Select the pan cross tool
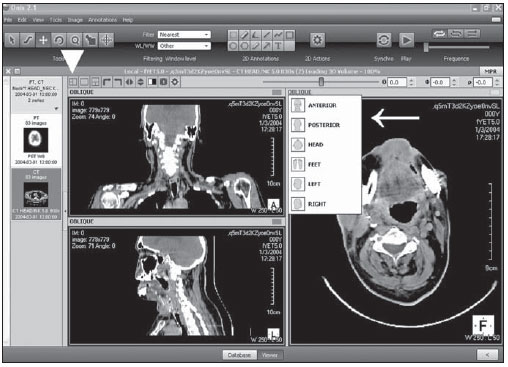 pos(43,40)
